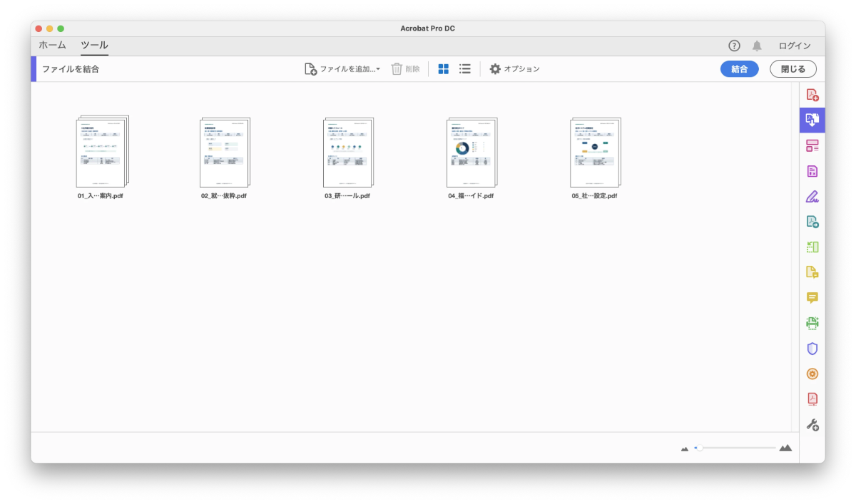Click the 02_就…抜粋.pdf file name
Image resolution: width=856 pixels, height=504 pixels.
pyautogui.click(x=224, y=196)
